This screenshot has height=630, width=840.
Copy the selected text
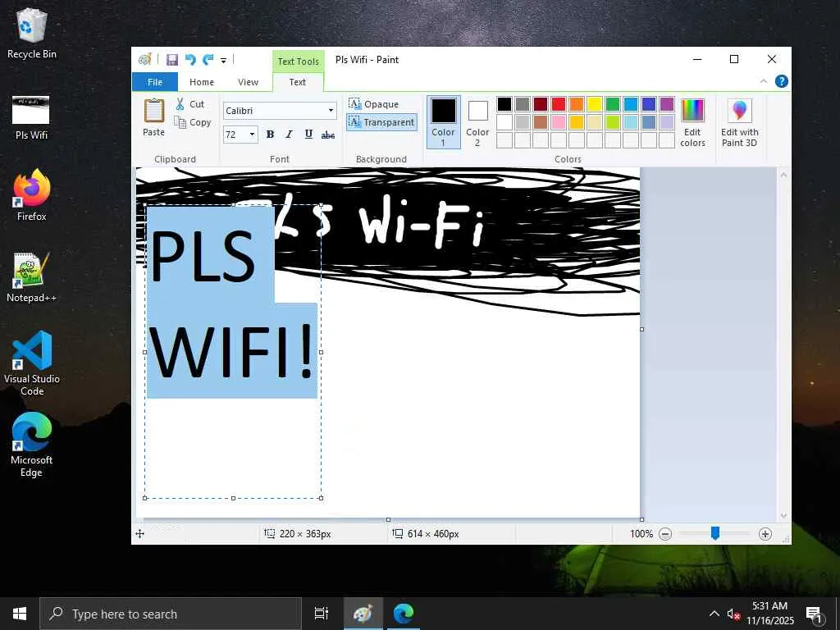point(193,123)
